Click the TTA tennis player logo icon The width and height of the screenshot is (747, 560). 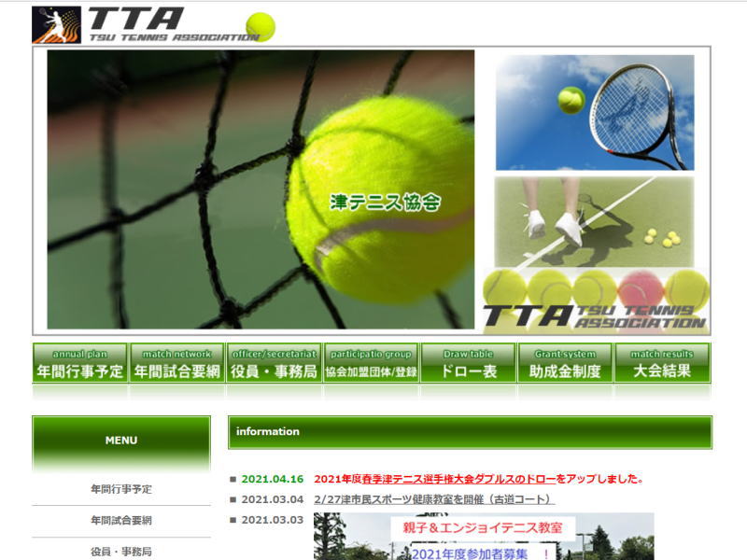56,25
